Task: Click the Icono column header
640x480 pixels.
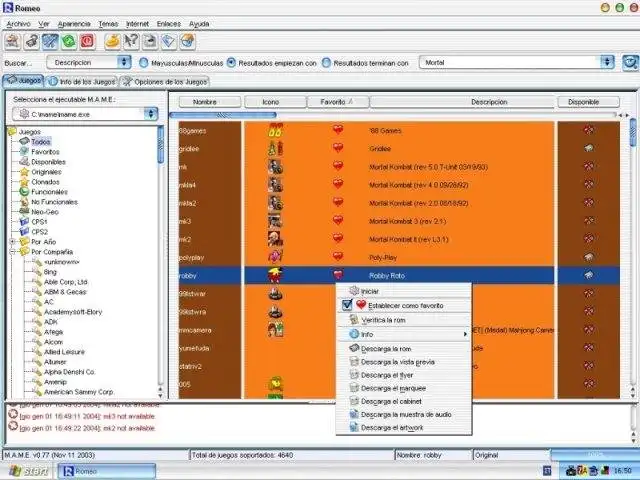Action: coord(276,102)
